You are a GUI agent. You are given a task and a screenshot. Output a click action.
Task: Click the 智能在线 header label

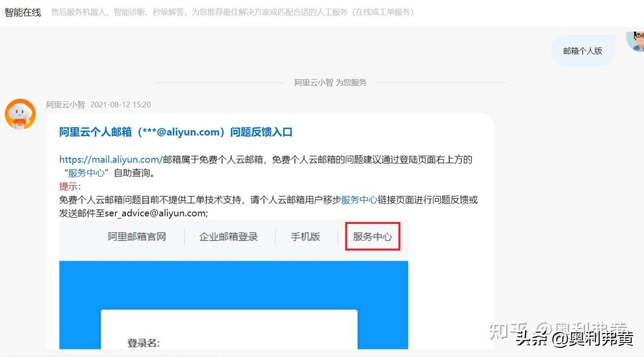(x=23, y=12)
